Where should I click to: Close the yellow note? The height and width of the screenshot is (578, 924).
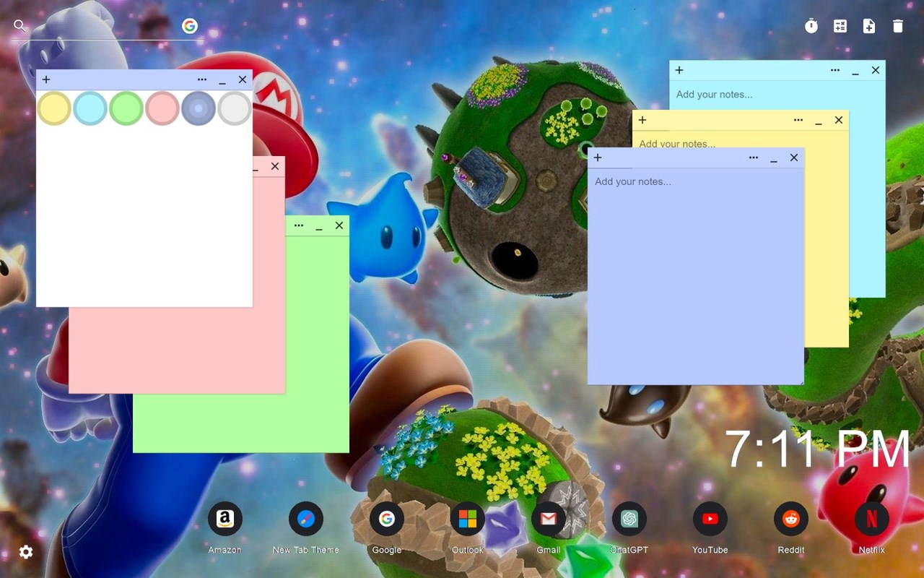pos(839,120)
